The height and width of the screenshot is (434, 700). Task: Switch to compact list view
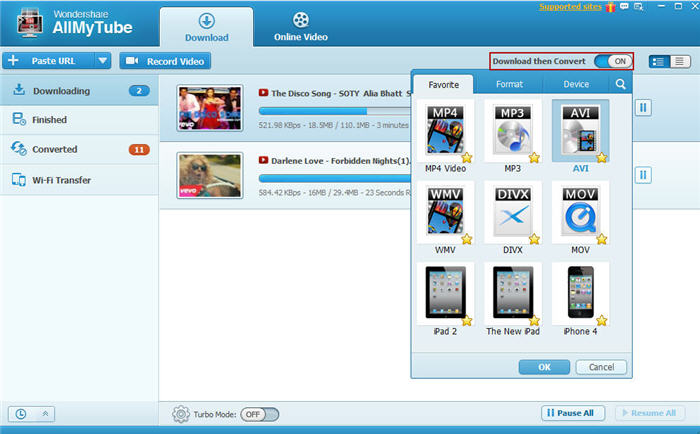click(x=679, y=62)
